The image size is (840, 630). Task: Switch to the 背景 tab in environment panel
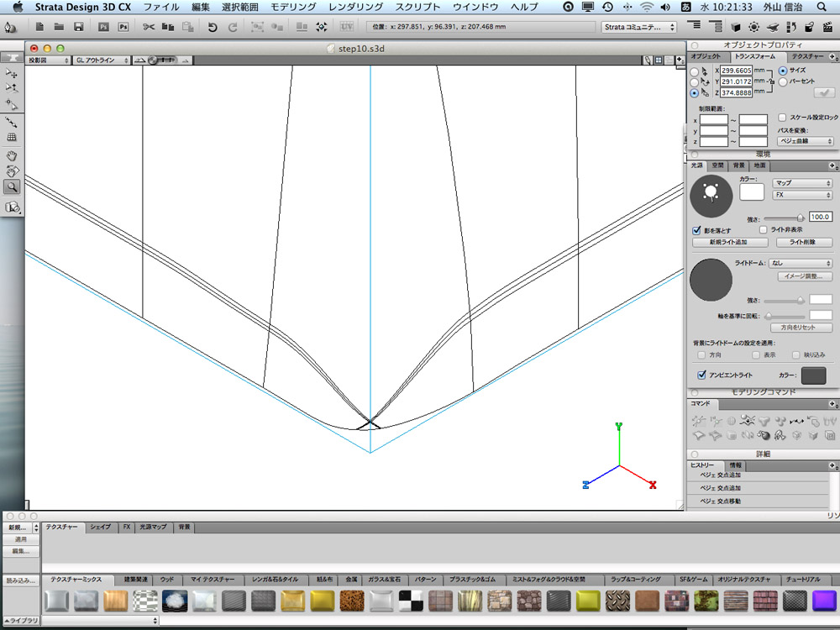click(738, 165)
